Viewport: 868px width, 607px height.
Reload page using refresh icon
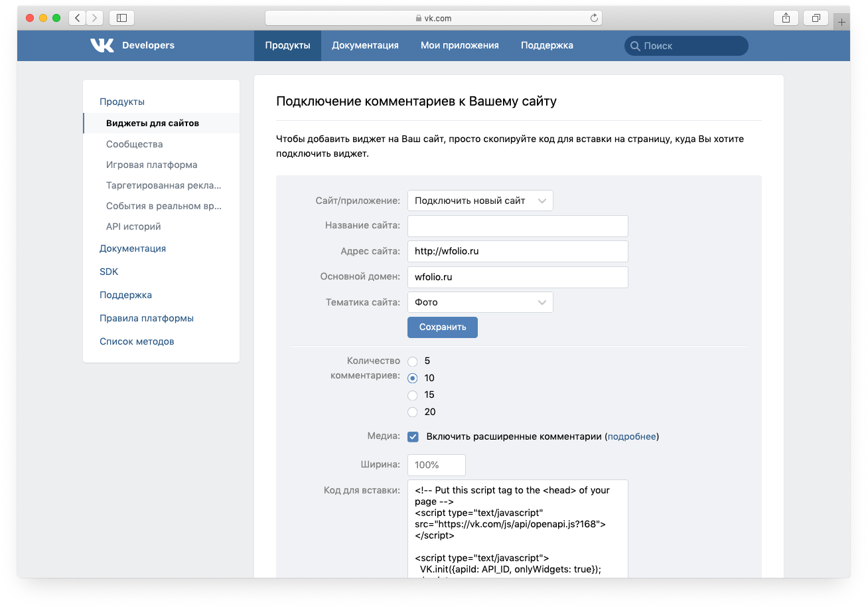[594, 18]
